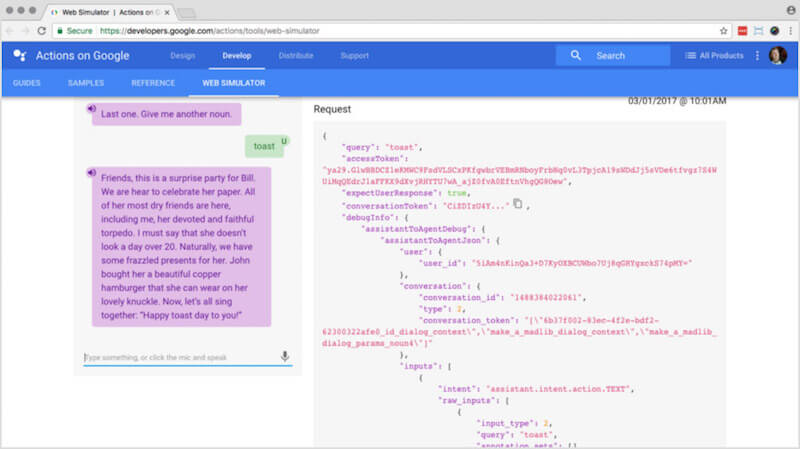
Task: Bookmark this page with the star icon
Action: (x=723, y=31)
